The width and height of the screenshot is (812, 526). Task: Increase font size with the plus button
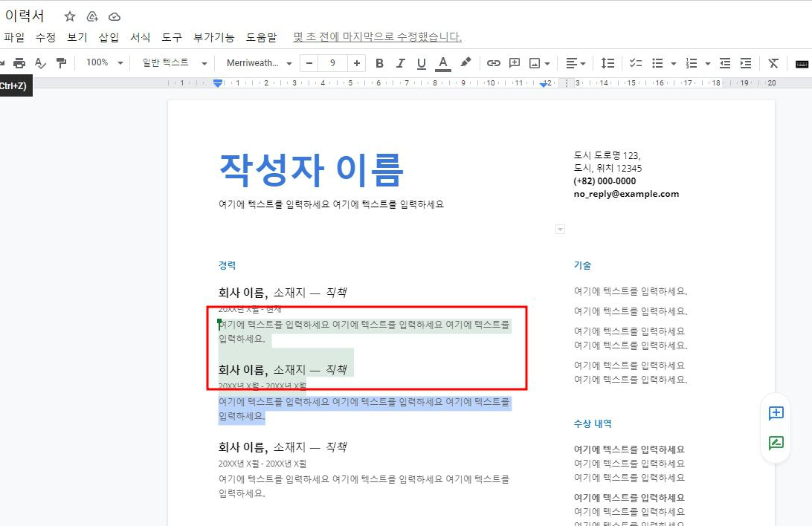coord(356,63)
